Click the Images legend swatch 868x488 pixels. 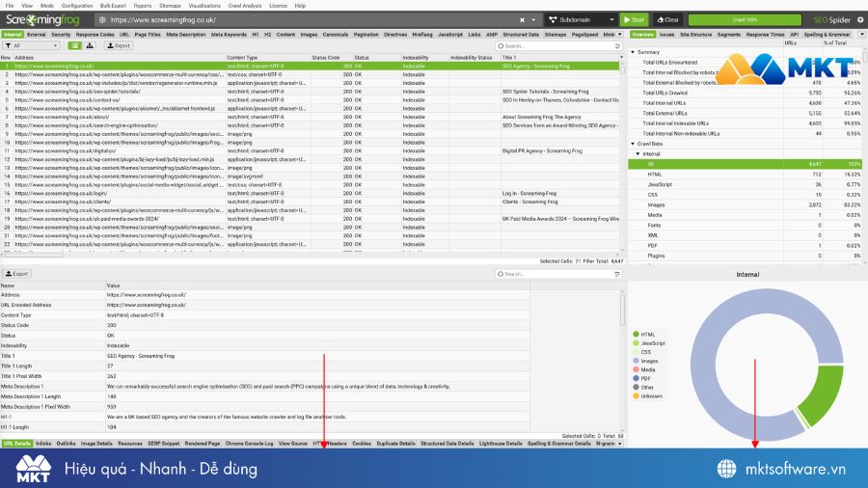tap(637, 361)
